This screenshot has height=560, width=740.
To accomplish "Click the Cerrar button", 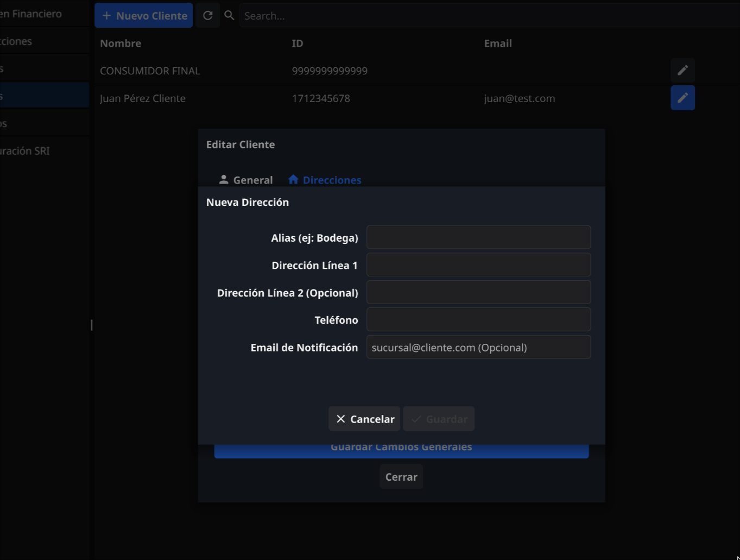I will (x=401, y=477).
